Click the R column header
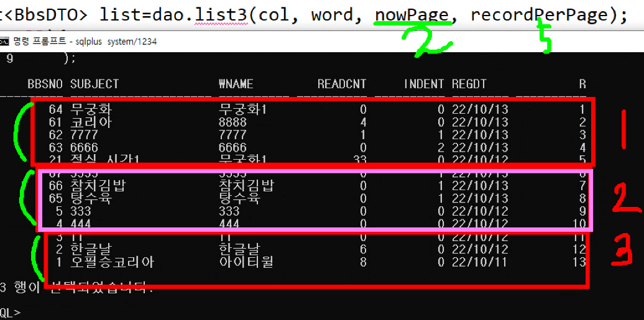 point(582,84)
